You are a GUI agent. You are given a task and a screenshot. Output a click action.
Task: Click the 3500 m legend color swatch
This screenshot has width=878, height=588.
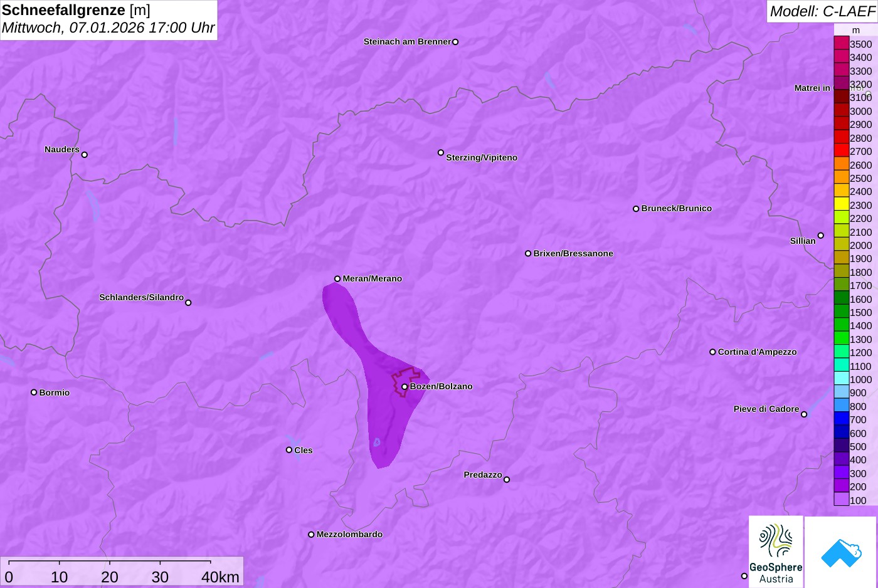[x=841, y=43]
